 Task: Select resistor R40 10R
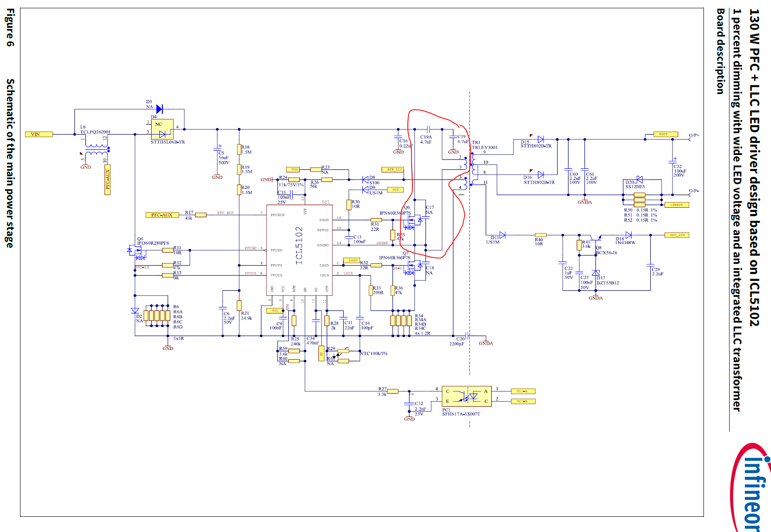(541, 235)
